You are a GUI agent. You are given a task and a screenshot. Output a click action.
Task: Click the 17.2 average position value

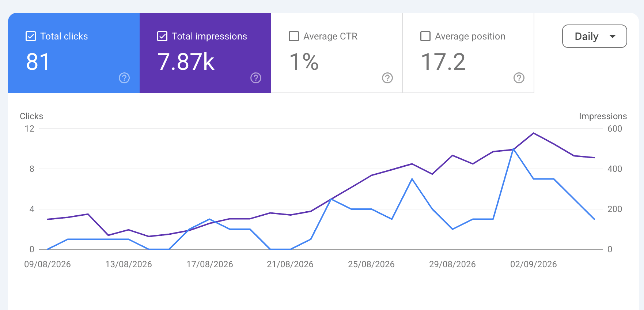tap(443, 62)
